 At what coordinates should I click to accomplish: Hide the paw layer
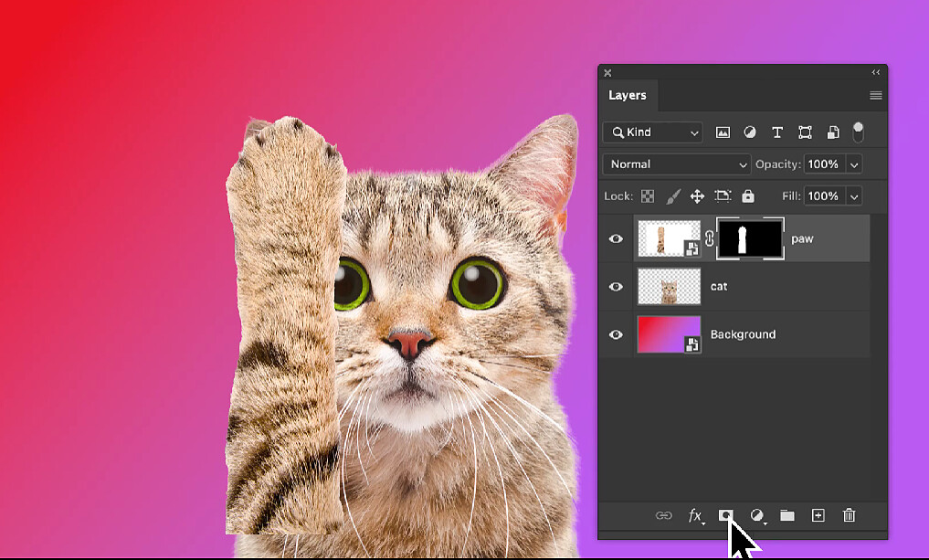616,239
